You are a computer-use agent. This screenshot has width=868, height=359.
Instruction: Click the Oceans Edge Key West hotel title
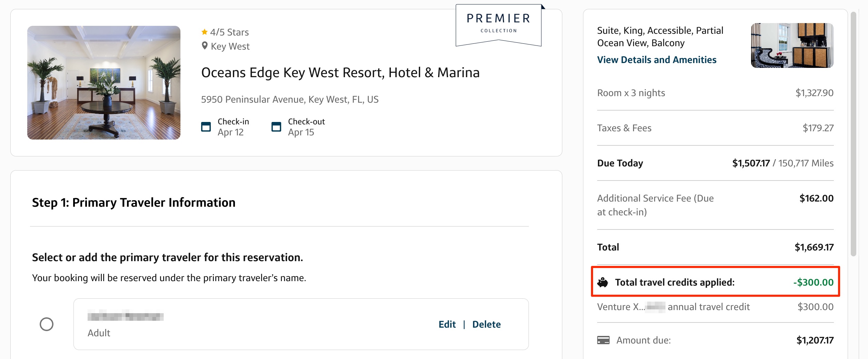click(x=341, y=72)
